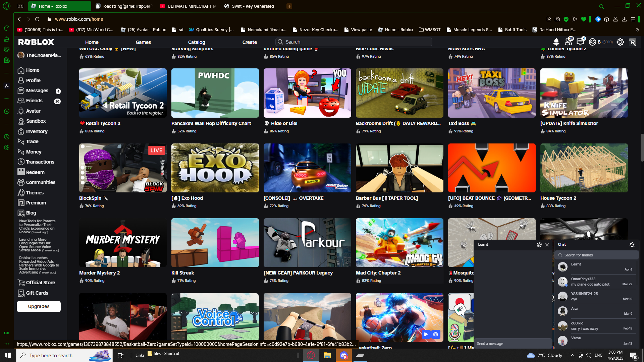Screen dimensions: 644x362
Task: Click the page vertical scrollbar thumb
Action: (x=642, y=147)
